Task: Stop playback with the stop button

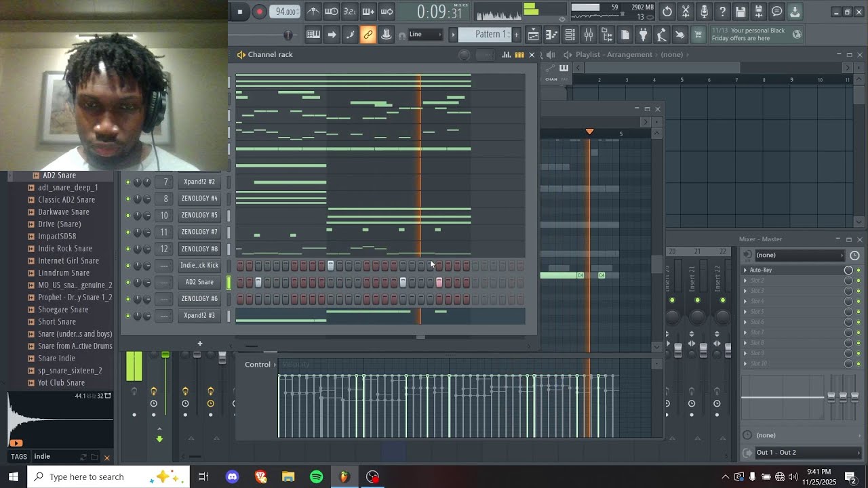Action: pyautogui.click(x=239, y=12)
